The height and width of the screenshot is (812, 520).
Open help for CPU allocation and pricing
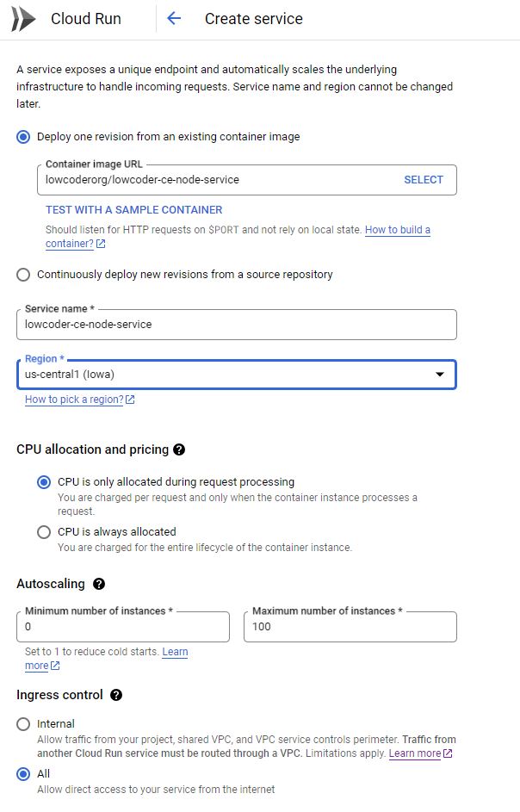pos(179,449)
